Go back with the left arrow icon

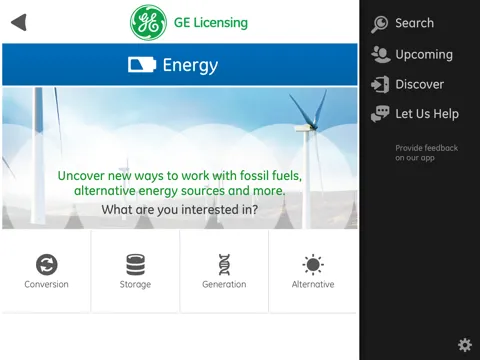[19, 23]
